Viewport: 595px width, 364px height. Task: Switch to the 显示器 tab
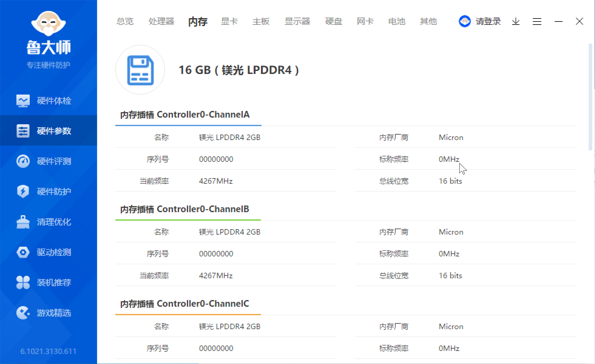click(x=297, y=21)
